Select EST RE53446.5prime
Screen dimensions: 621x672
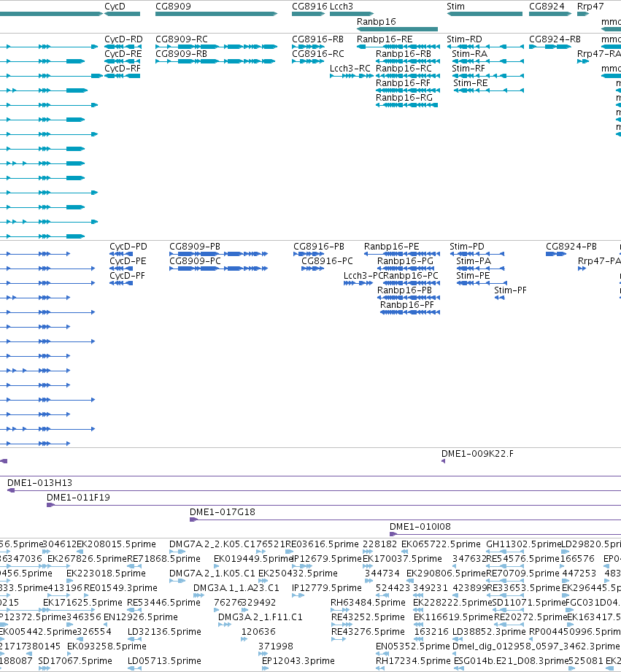(163, 603)
